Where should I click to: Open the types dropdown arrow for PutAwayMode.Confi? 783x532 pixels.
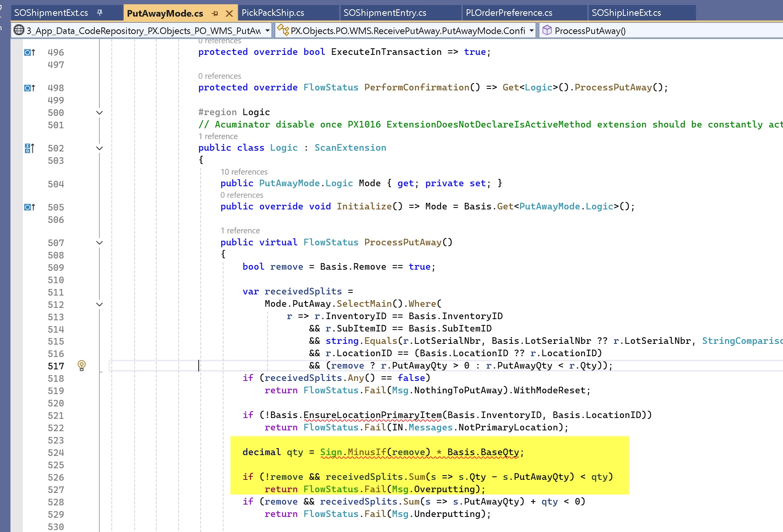pyautogui.click(x=531, y=30)
